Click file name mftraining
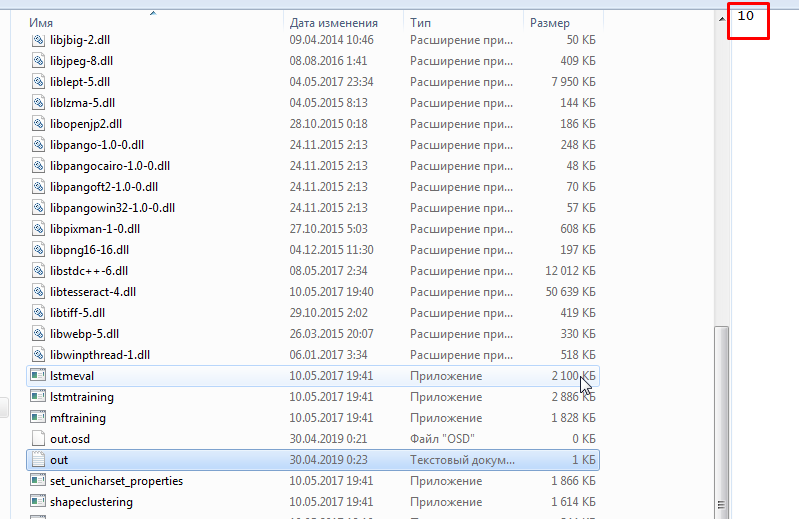This screenshot has height=519, width=799. click(78, 418)
